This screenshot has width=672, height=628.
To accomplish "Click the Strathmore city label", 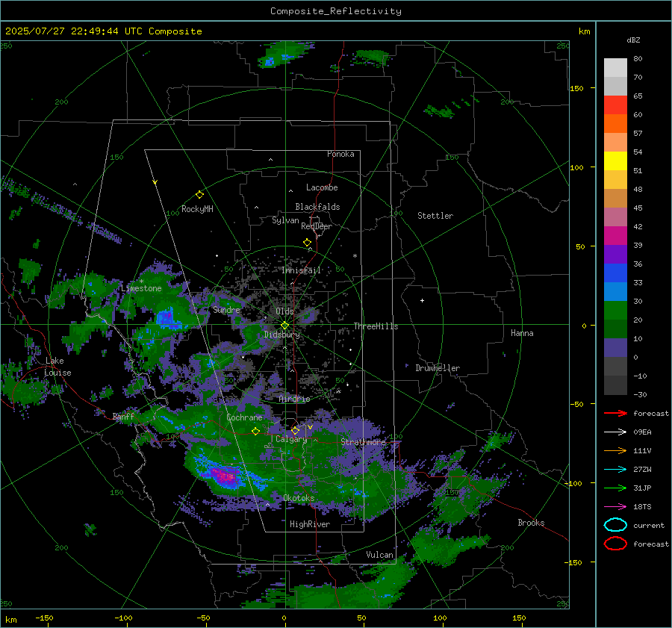I will click(363, 442).
